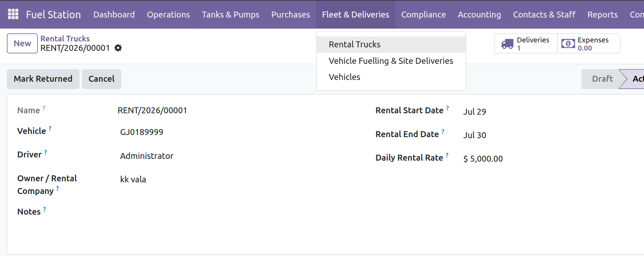This screenshot has height=256, width=644.
Task: Click the Name value RENT/2026/00001
Action: tap(152, 110)
